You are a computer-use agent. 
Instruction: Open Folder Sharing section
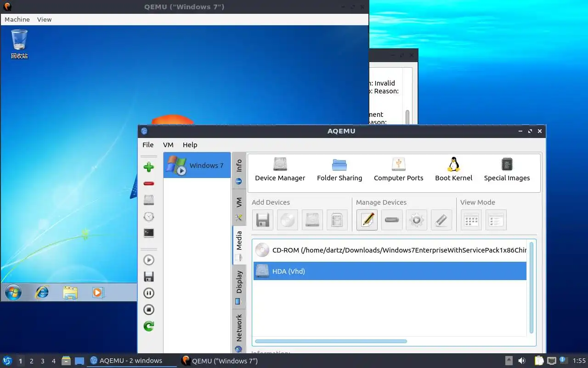click(x=339, y=170)
